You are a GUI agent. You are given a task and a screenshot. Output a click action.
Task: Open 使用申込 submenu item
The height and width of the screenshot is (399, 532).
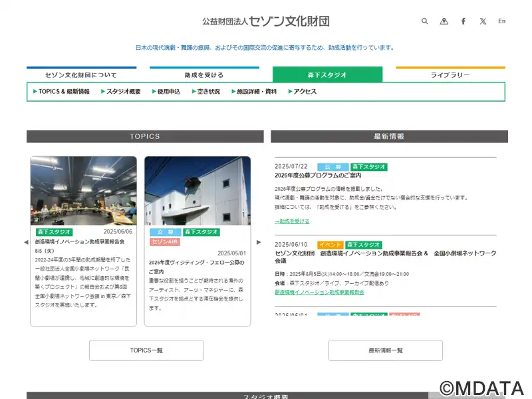pos(166,91)
